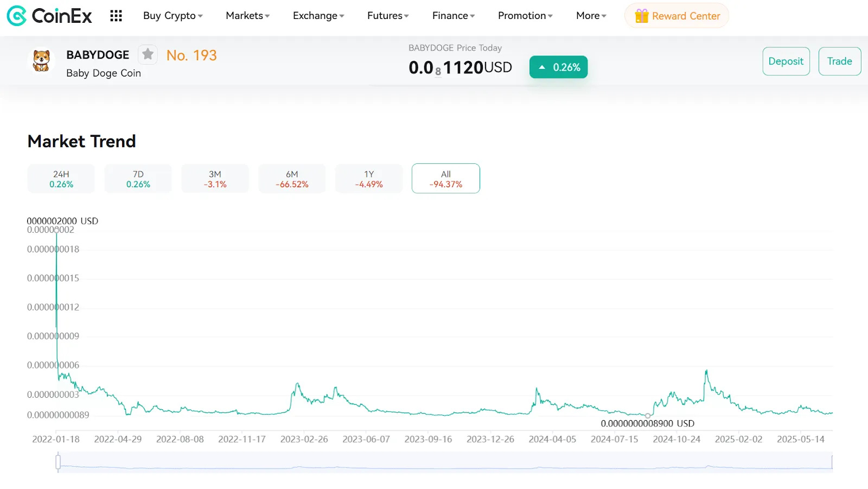Image resolution: width=868 pixels, height=489 pixels.
Task: Select the 7D trend tab
Action: tap(138, 179)
